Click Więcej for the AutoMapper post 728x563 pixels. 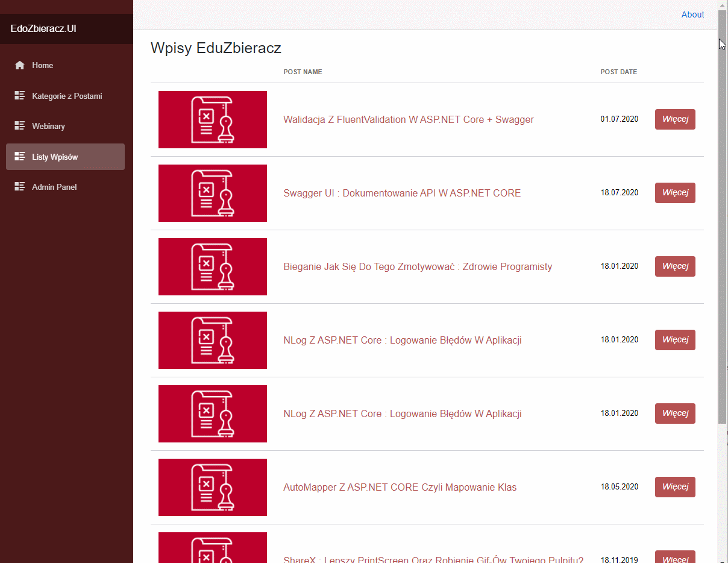(675, 487)
